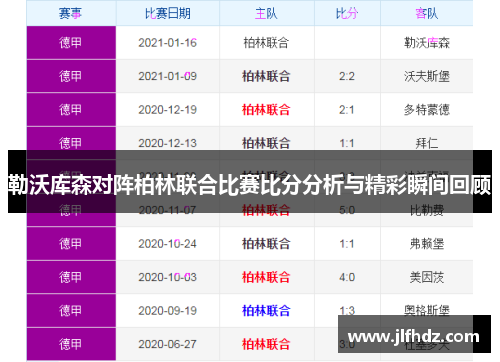The width and height of the screenshot is (500, 362).
Task: Click the 1:1 score against 拜仁
Action: coord(347,143)
